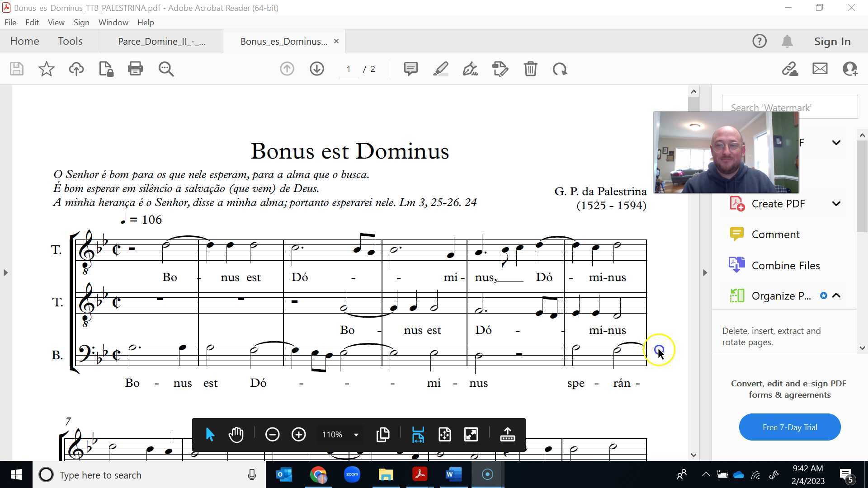Launch Zoom from the taskbar

pos(352,474)
